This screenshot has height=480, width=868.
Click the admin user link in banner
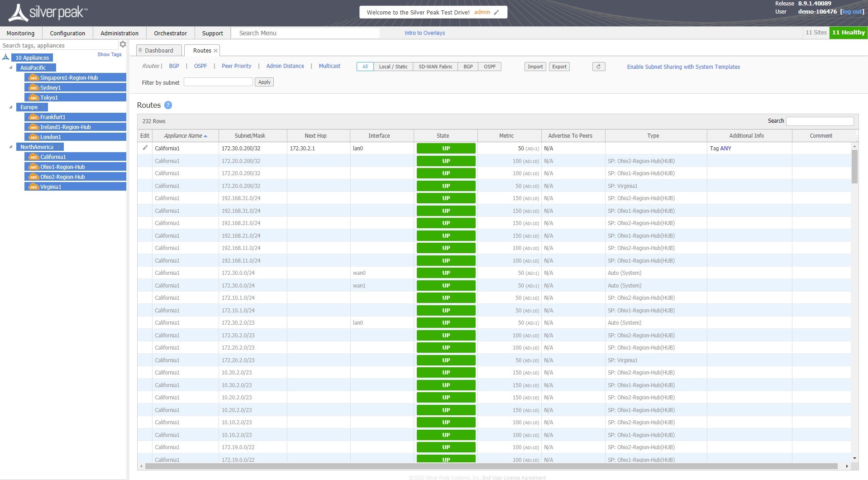click(x=482, y=12)
